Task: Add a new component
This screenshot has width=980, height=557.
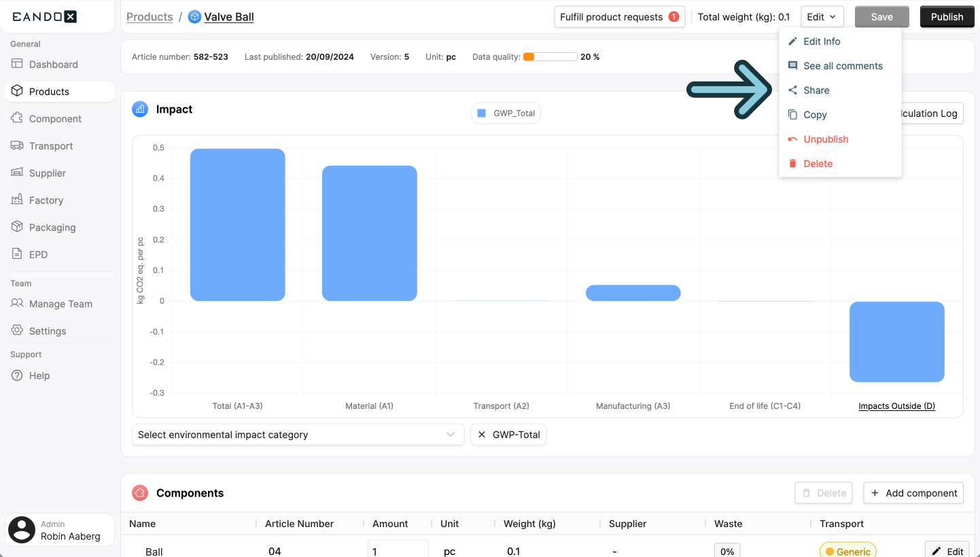Action: tap(913, 492)
